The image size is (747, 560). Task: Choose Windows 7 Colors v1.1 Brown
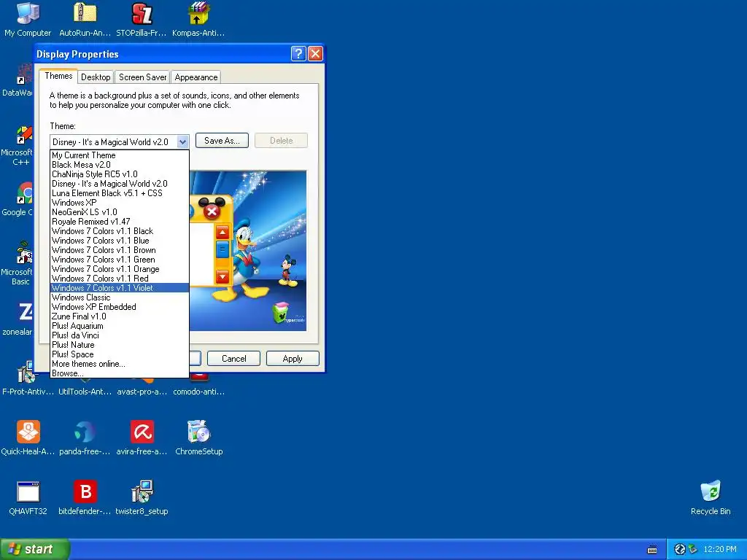click(120, 250)
